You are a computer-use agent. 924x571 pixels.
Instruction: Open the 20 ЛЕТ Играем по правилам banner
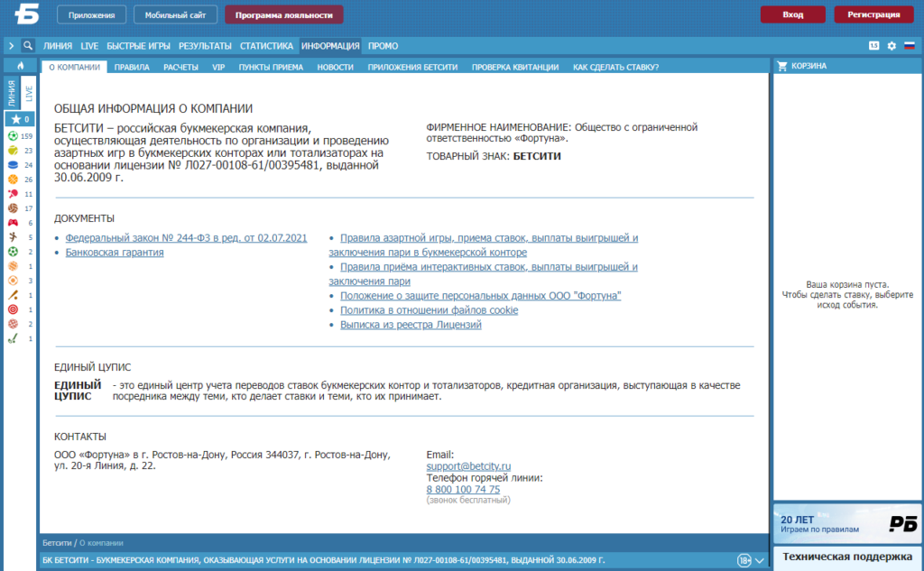846,524
